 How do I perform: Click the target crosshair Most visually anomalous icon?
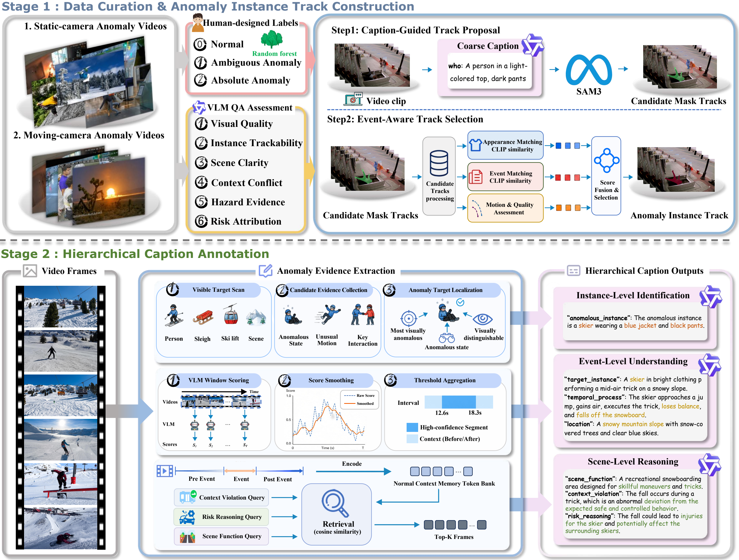pyautogui.click(x=409, y=318)
